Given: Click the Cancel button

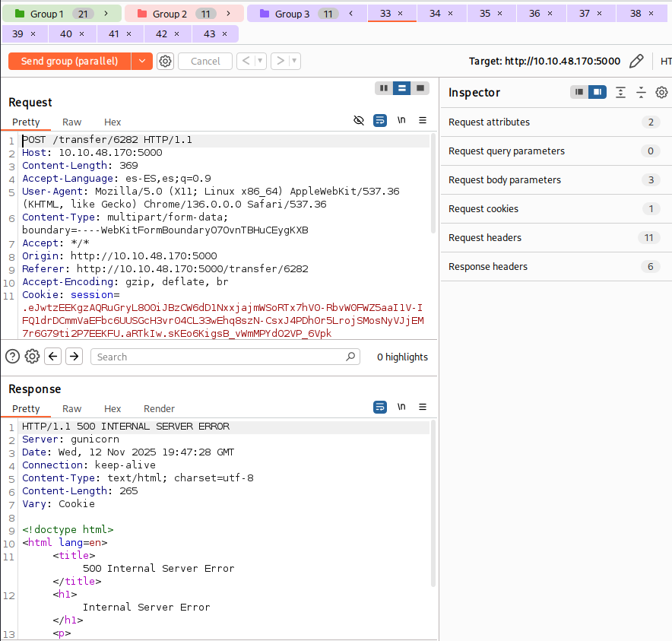Looking at the screenshot, I should click(x=205, y=62).
